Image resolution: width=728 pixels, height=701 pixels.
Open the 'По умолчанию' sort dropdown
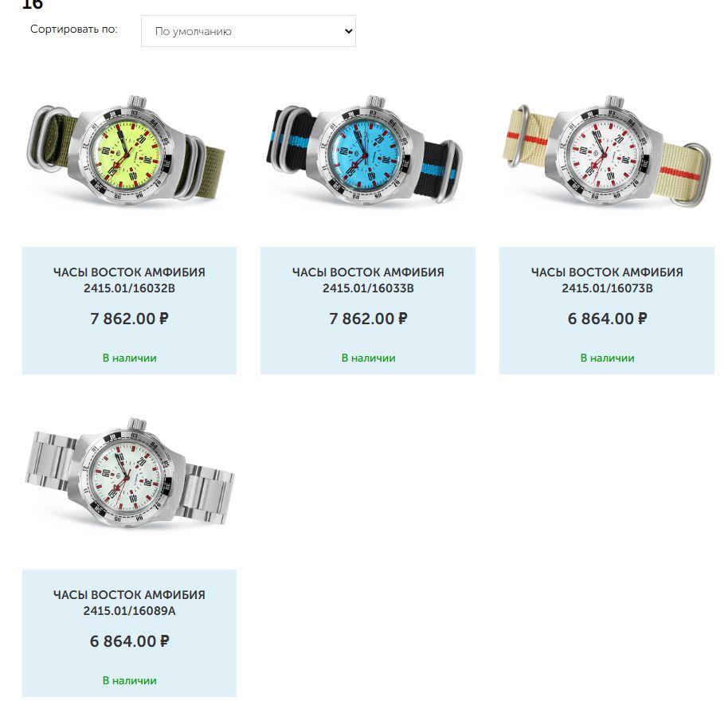248,31
